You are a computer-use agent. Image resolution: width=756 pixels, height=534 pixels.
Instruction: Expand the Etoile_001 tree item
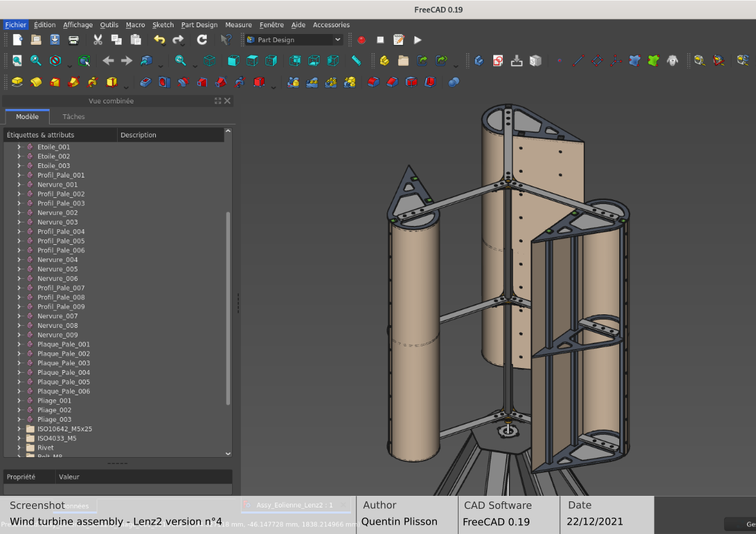pyautogui.click(x=19, y=147)
